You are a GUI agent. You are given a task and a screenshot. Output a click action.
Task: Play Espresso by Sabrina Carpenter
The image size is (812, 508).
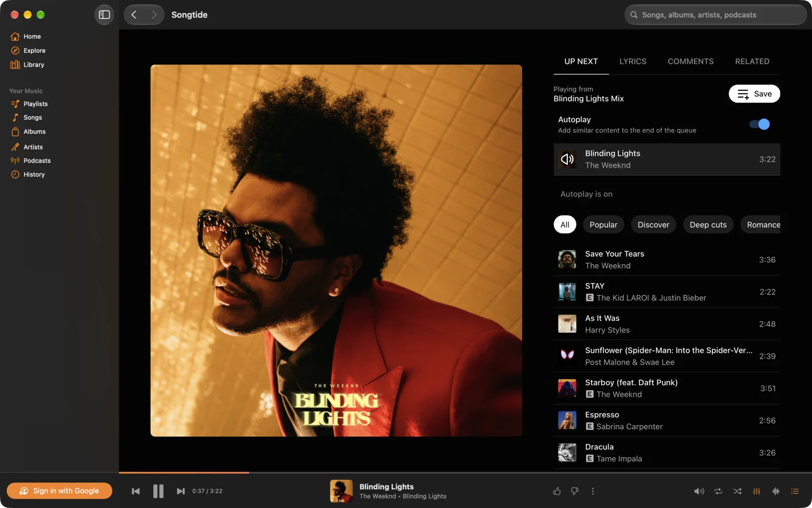point(667,421)
